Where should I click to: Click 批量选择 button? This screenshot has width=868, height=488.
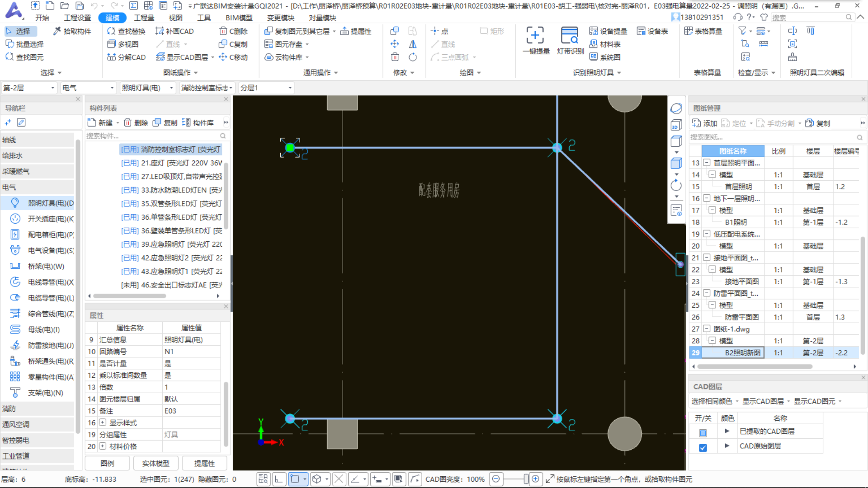tap(24, 44)
